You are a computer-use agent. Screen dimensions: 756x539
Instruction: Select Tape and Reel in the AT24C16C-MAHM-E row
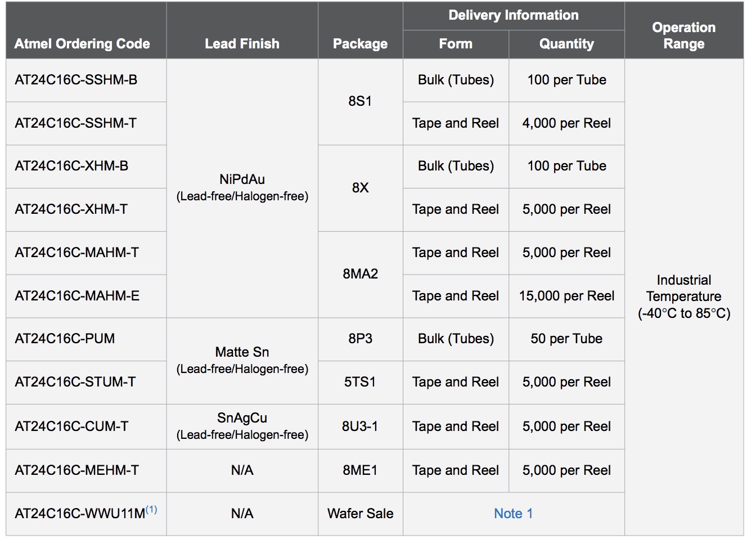tap(456, 296)
